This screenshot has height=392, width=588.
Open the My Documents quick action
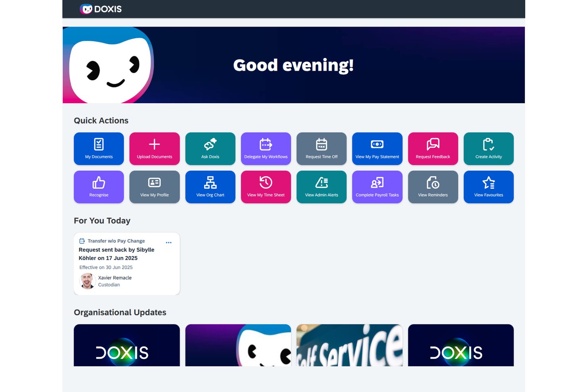[x=99, y=149]
